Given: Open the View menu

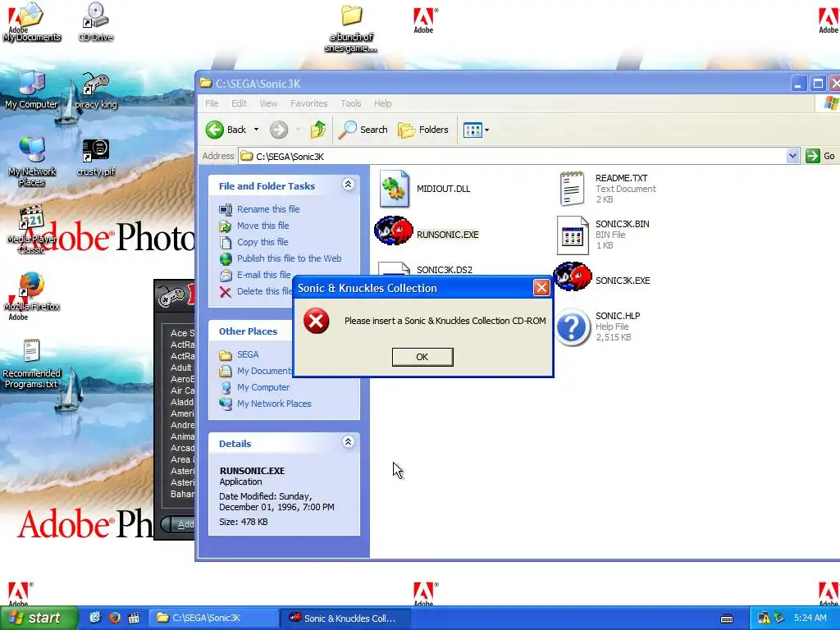Looking at the screenshot, I should (268, 103).
